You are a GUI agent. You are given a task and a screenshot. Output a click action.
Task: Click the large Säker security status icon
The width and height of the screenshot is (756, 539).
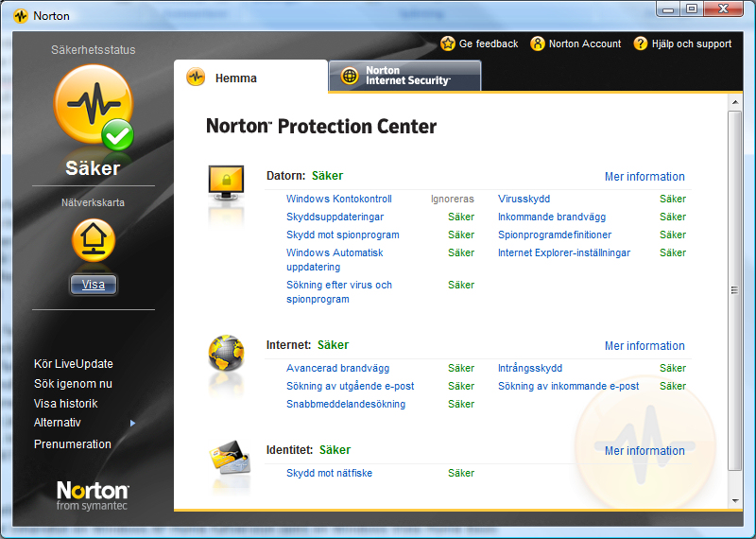click(x=94, y=107)
